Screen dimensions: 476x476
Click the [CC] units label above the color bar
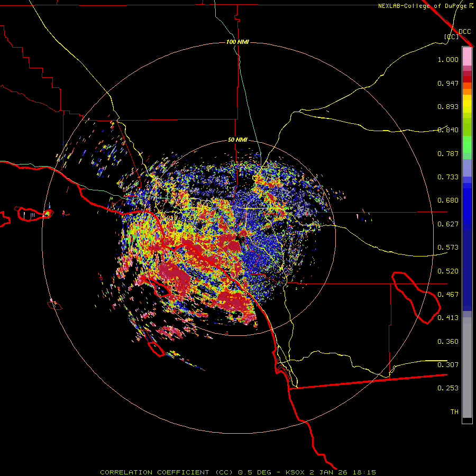pyautogui.click(x=452, y=36)
